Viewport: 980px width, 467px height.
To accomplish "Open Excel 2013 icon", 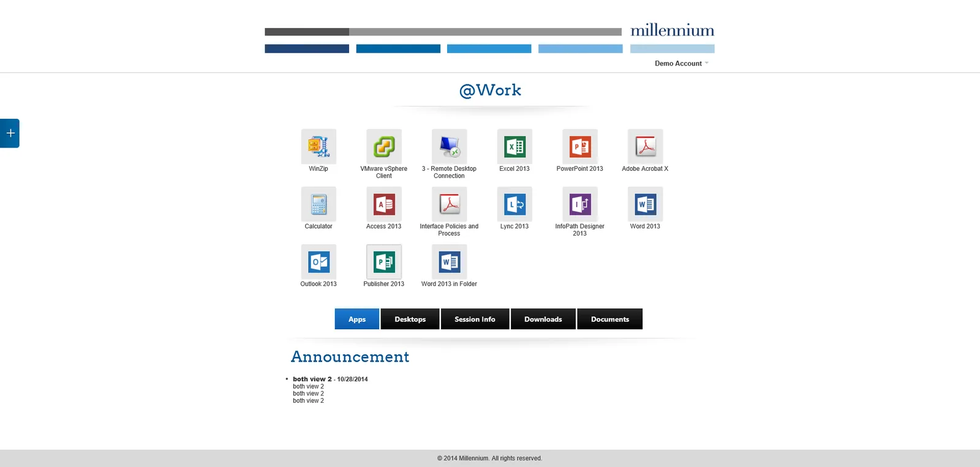I will (x=514, y=146).
